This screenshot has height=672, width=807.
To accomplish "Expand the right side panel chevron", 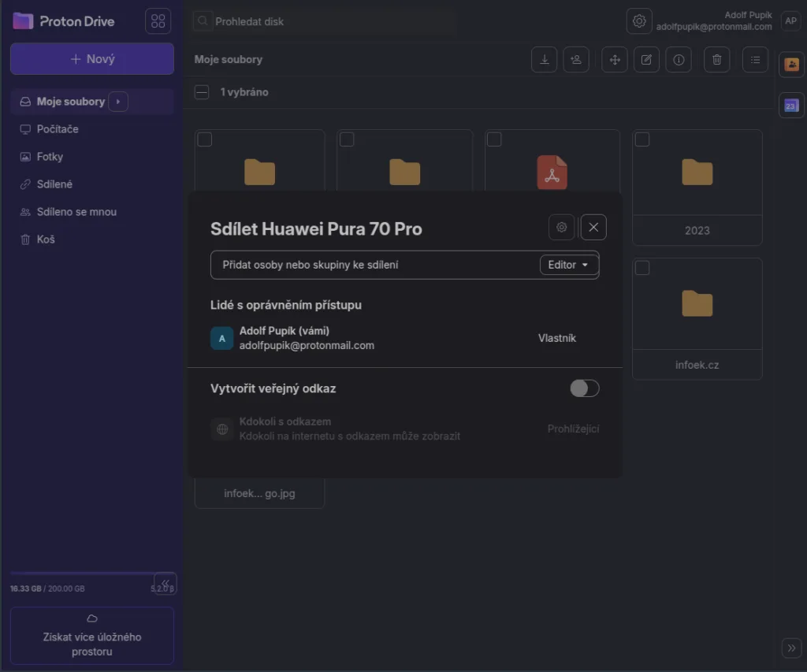I will [791, 648].
